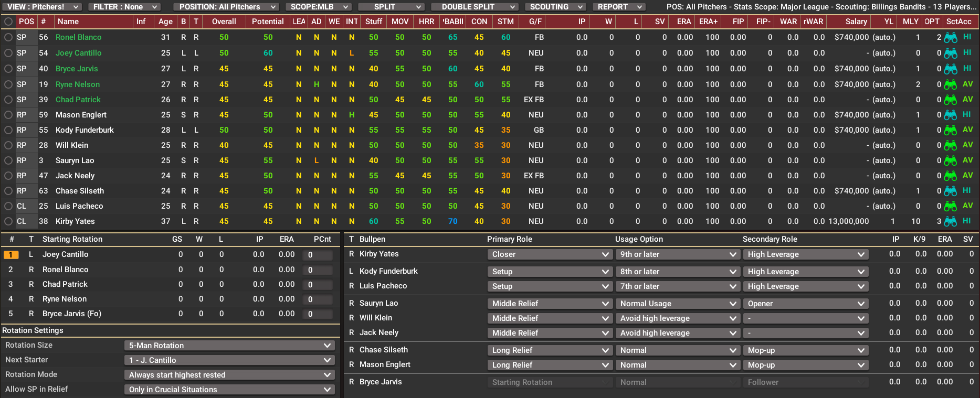Click binoculars icon for Chase Silseth row
Screen dimensions: 980x398
tap(950, 191)
